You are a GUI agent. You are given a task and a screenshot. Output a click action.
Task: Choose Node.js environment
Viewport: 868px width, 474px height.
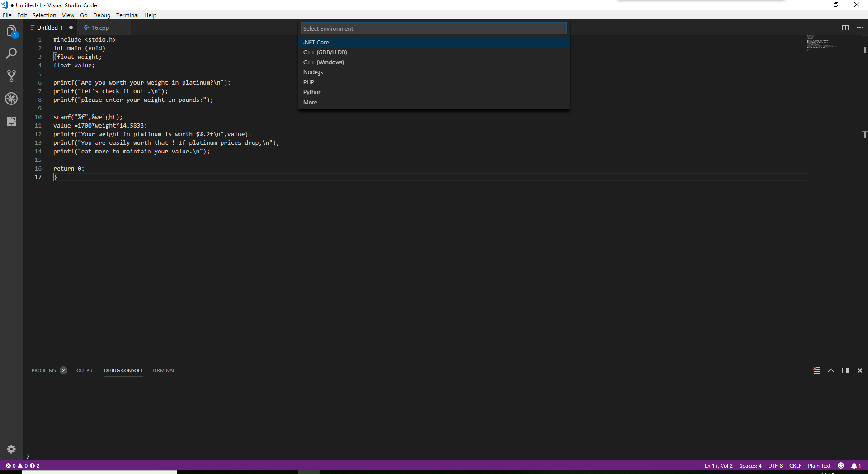(x=434, y=72)
